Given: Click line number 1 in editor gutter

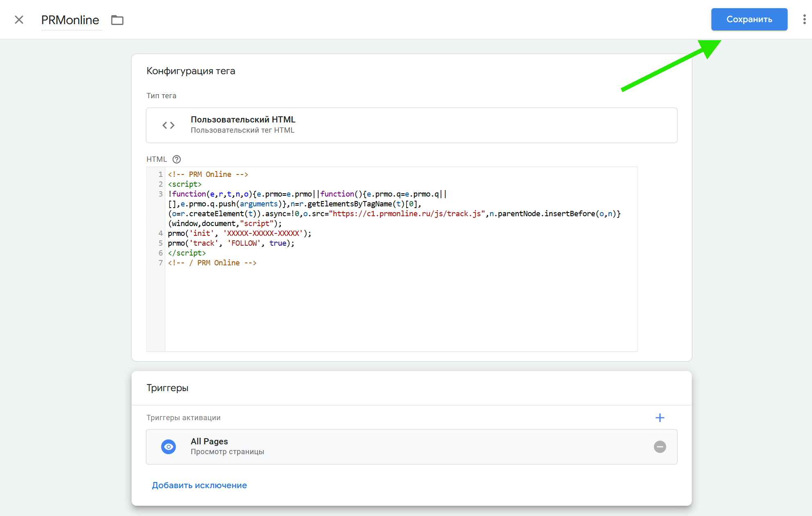Looking at the screenshot, I should click(x=161, y=174).
